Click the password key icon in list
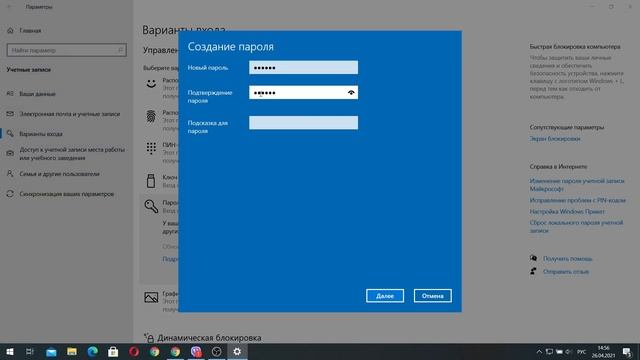Viewport: 640px width, 360px height. pos(151,206)
